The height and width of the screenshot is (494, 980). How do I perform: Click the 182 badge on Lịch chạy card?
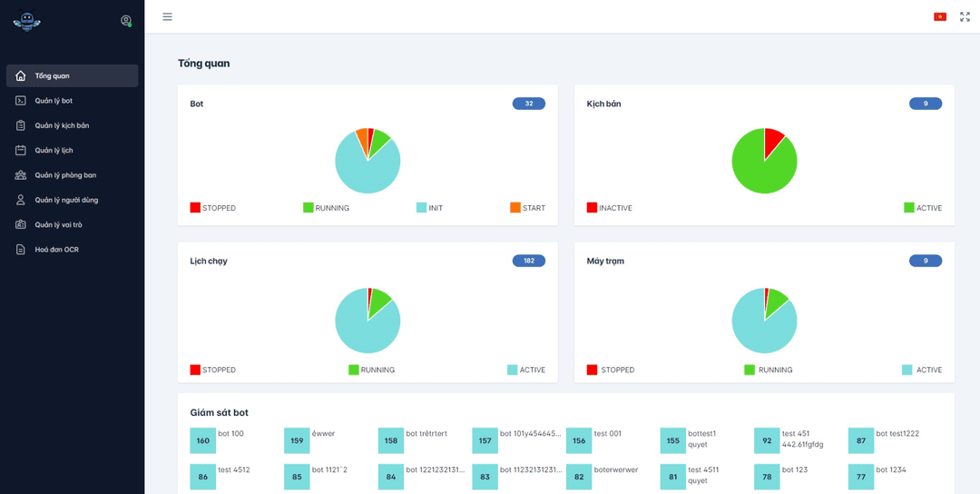click(528, 261)
